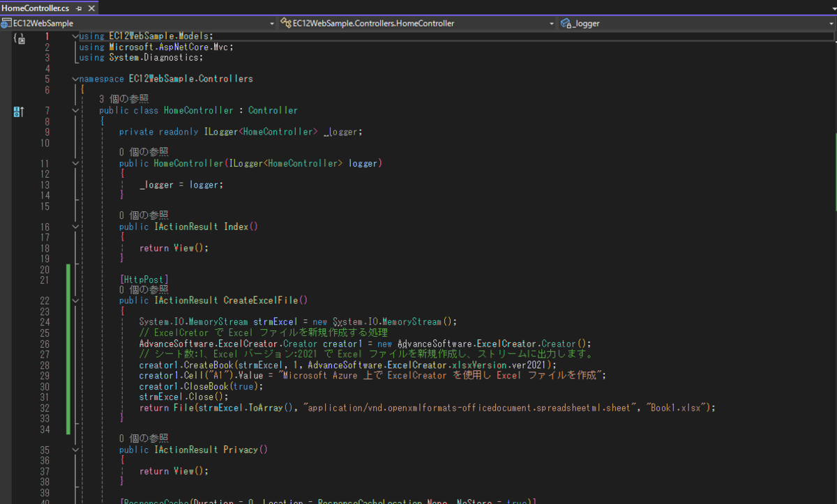The height and width of the screenshot is (504, 837).
Task: Click line number 27 in the margin
Action: click(45, 354)
